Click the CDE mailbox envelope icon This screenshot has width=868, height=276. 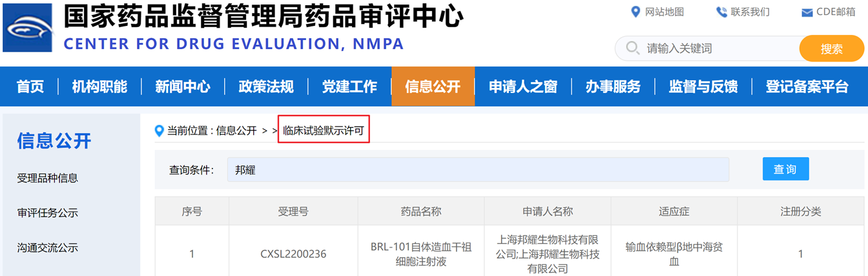pyautogui.click(x=807, y=12)
